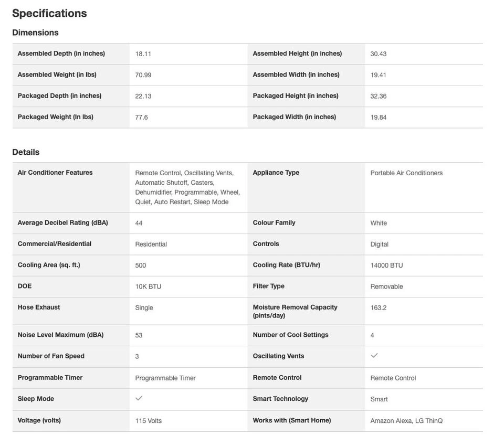Click Portable Air Conditioners appliance type value

pos(406,173)
